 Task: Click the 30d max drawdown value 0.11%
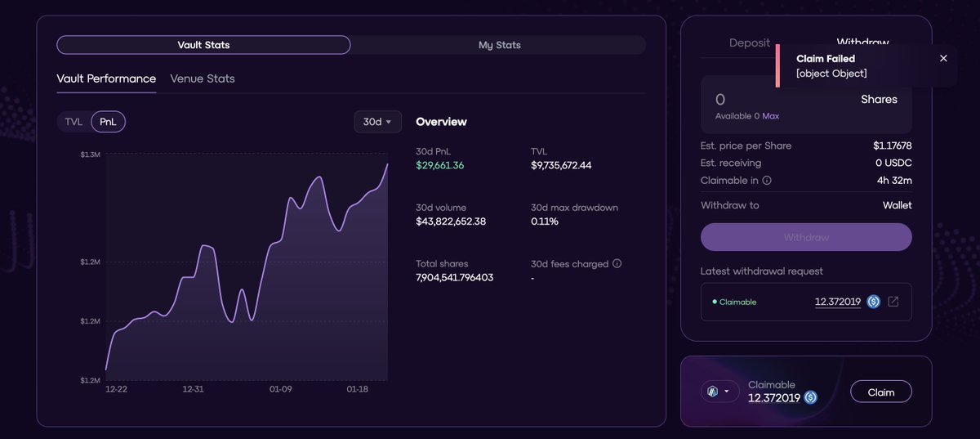tap(545, 222)
